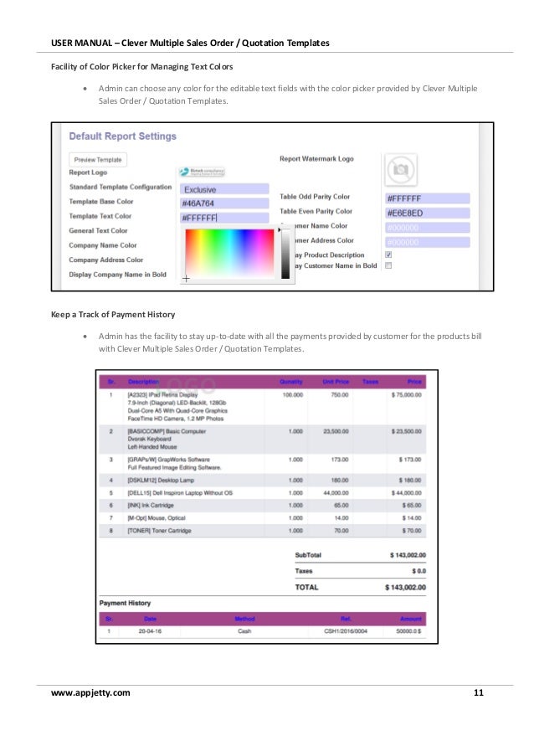Click the Dell Inspiron Laptop Without OS row
Viewport: 534px width, 756px height.
[x=263, y=493]
